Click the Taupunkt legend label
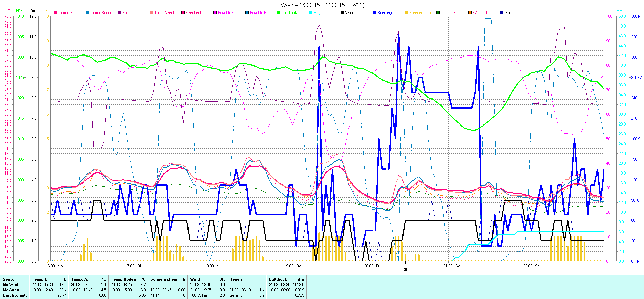Screen dimensions: 644x299 click(449, 13)
